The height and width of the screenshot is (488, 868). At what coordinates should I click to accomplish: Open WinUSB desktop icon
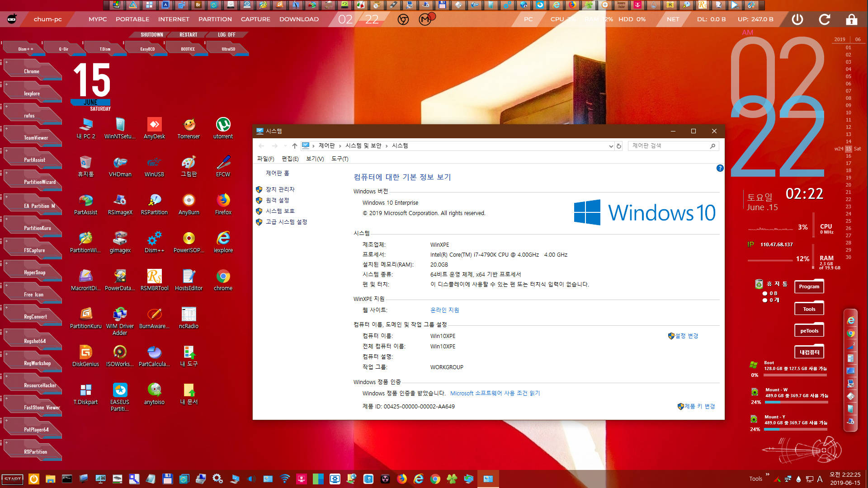click(x=154, y=166)
